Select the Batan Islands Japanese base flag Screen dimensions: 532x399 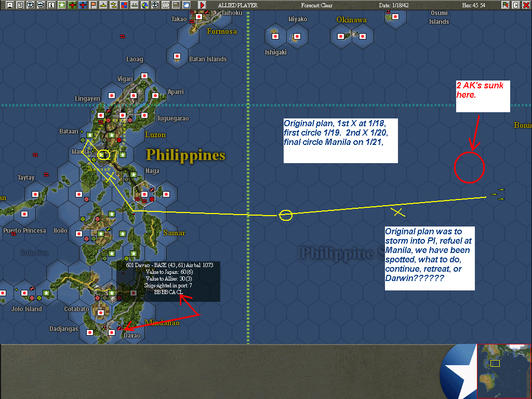(x=177, y=56)
